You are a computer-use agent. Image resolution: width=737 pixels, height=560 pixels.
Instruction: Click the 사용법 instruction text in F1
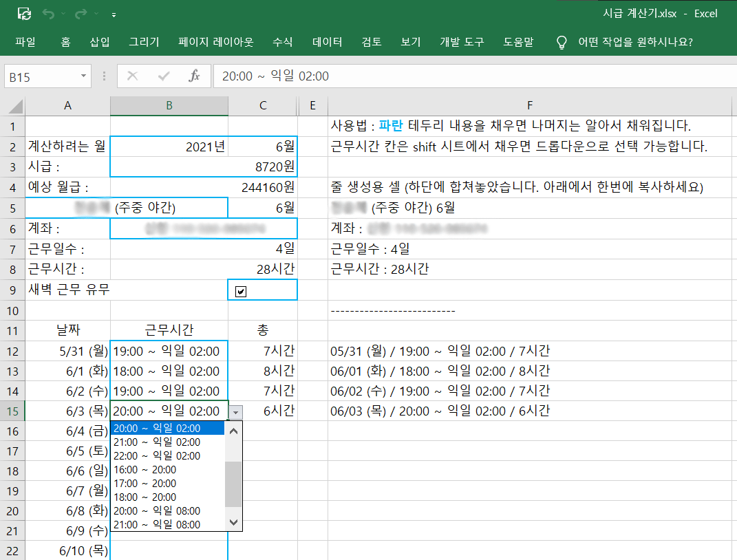tap(511, 125)
